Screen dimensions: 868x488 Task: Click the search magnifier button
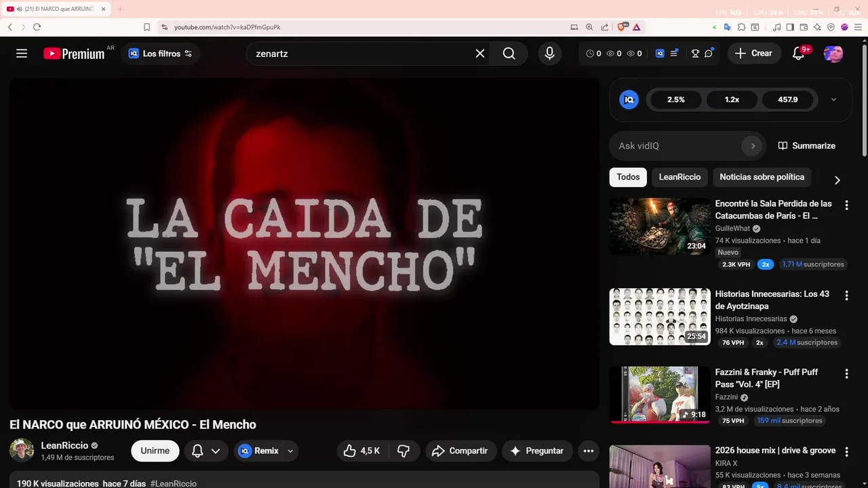509,54
